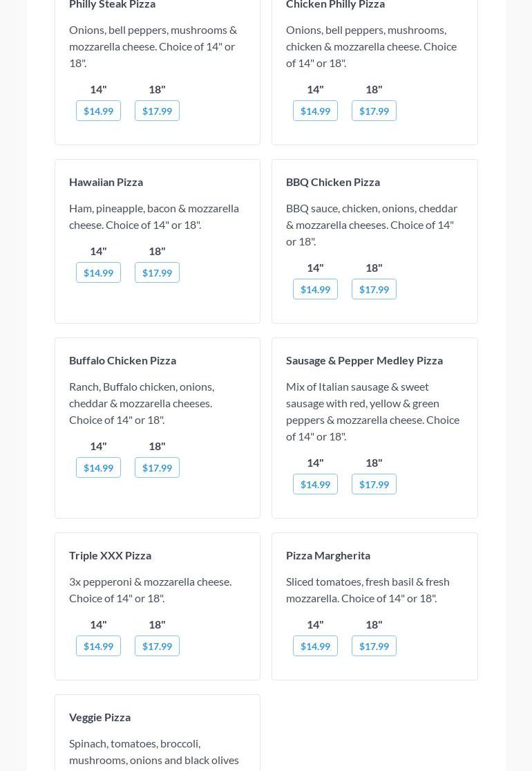This screenshot has width=532, height=771.
Task: Pick 18" BBQ Chicken Pizza price button
Action: click(374, 289)
